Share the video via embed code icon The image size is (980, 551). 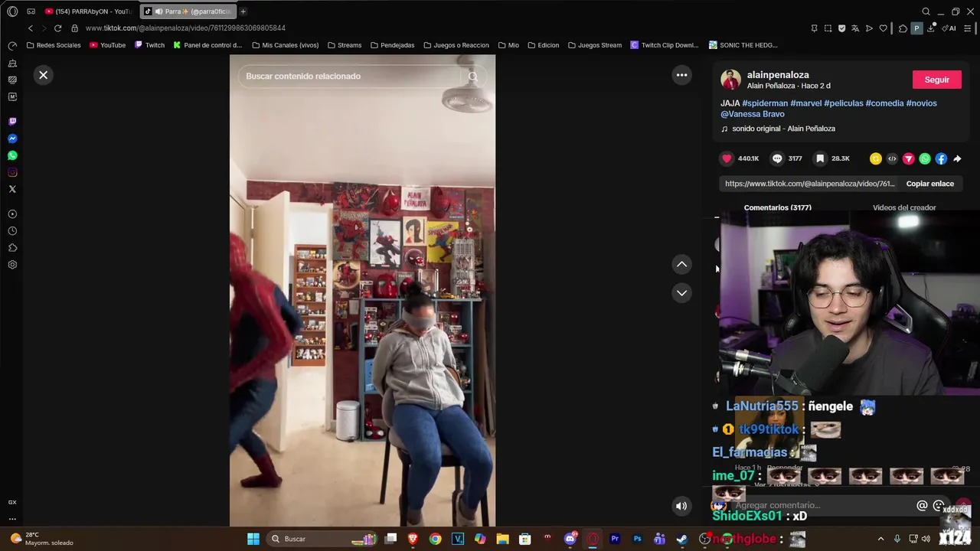892,159
